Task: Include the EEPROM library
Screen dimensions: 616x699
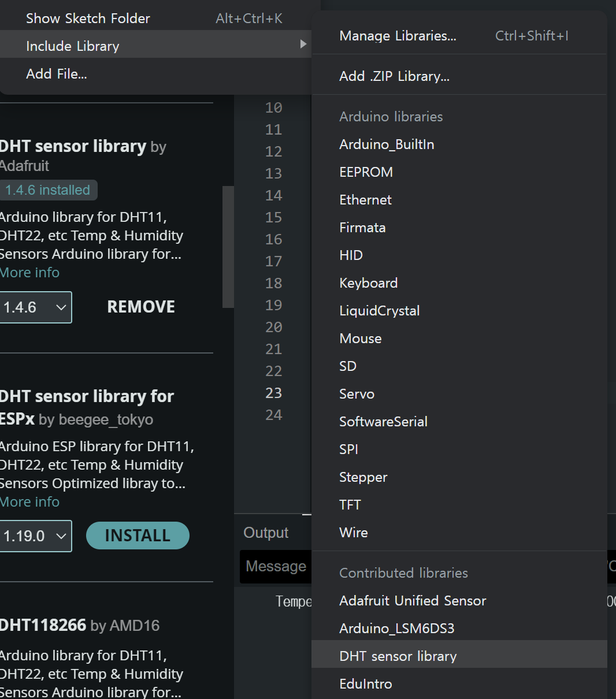Action: coord(459,172)
